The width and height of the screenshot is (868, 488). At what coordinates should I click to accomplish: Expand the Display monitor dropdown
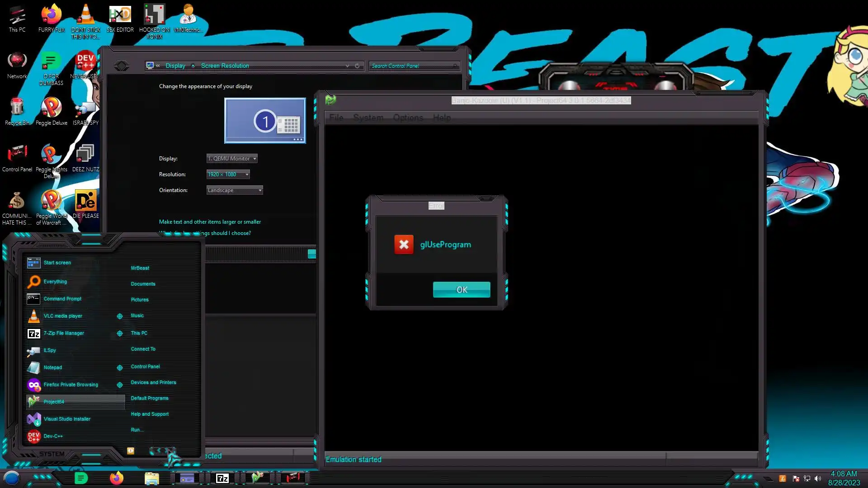click(232, 159)
